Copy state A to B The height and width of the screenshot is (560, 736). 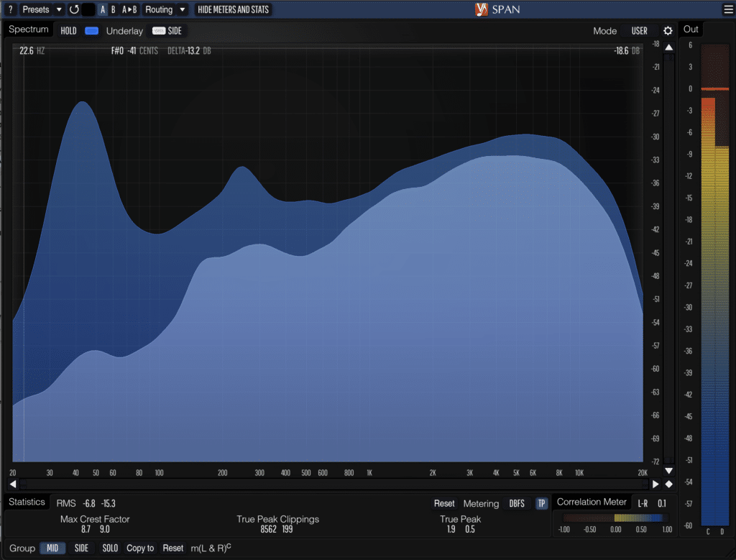click(x=129, y=9)
